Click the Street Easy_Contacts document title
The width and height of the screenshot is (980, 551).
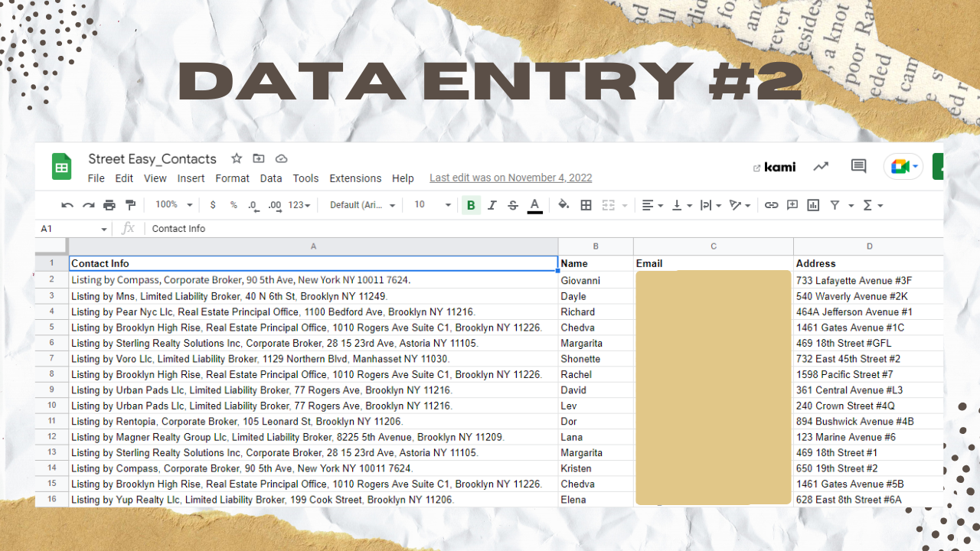(152, 158)
